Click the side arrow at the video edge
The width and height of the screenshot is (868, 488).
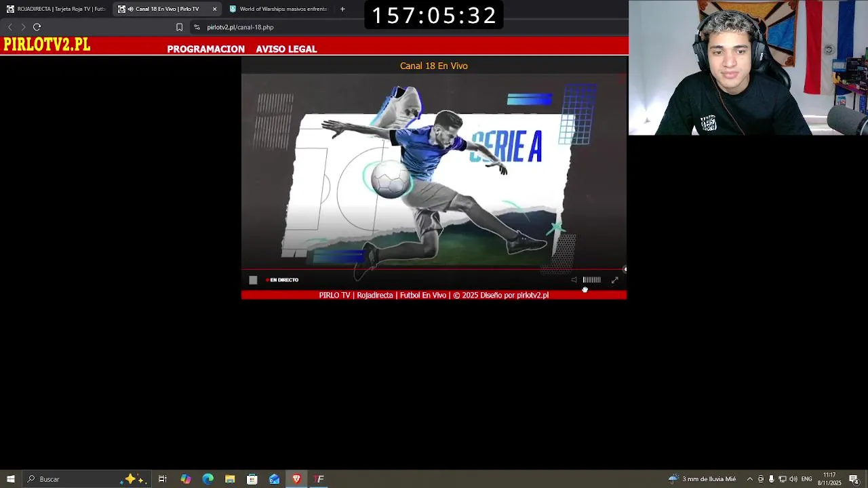625,270
